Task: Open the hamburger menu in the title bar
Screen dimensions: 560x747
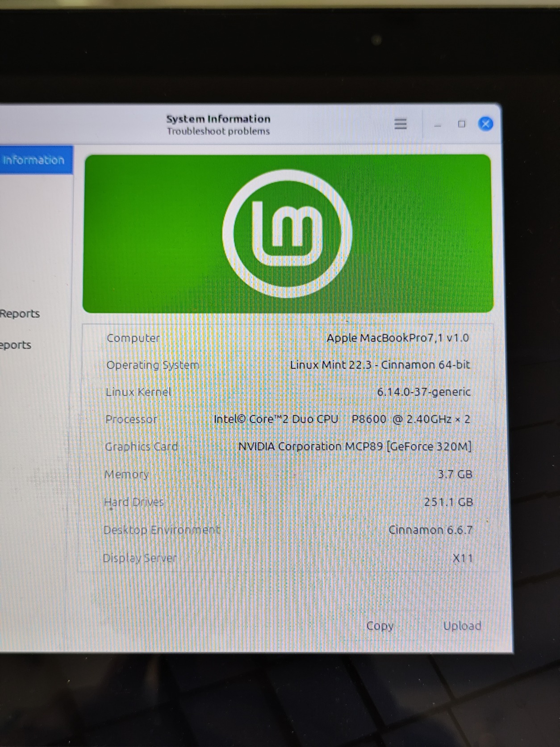Action: (401, 124)
